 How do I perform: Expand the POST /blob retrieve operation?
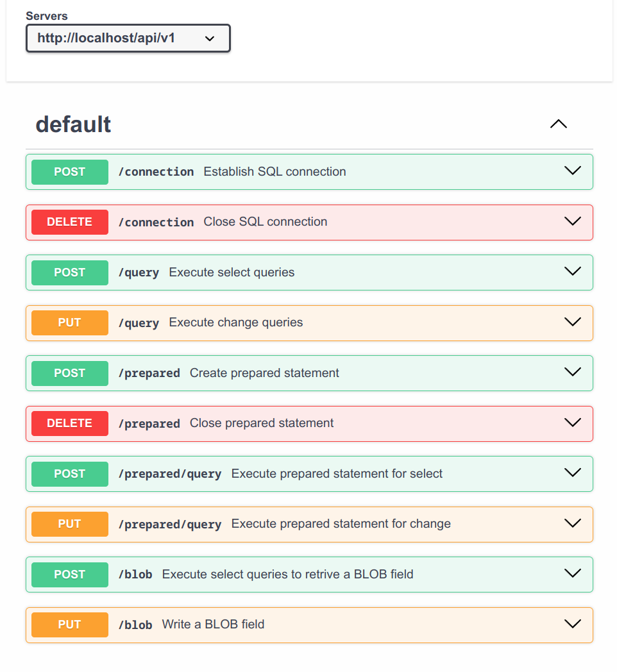click(x=572, y=573)
